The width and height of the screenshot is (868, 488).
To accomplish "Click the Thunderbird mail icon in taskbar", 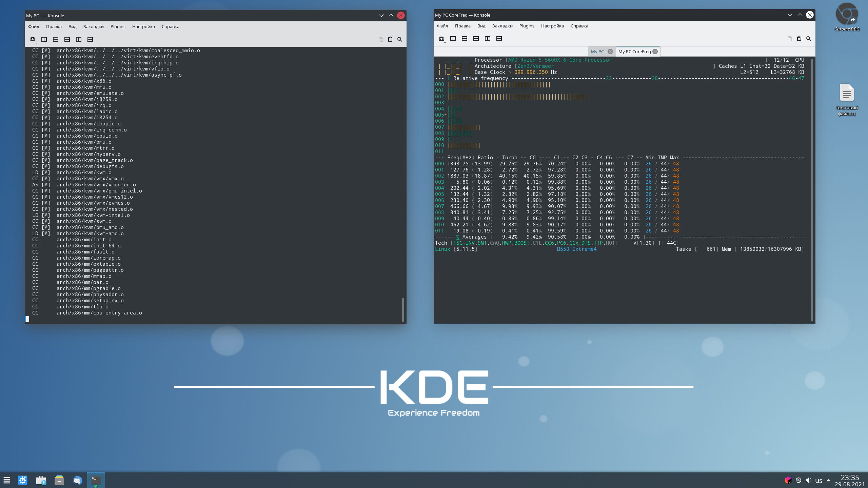I will (78, 480).
